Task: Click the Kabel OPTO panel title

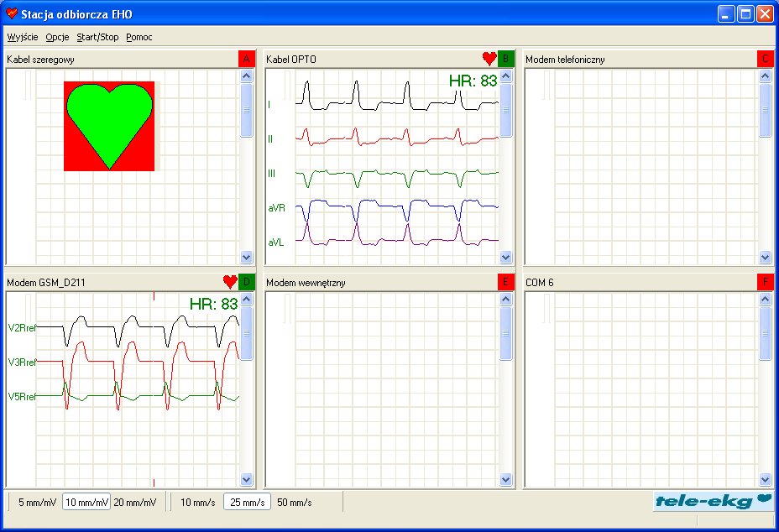Action: [291, 60]
